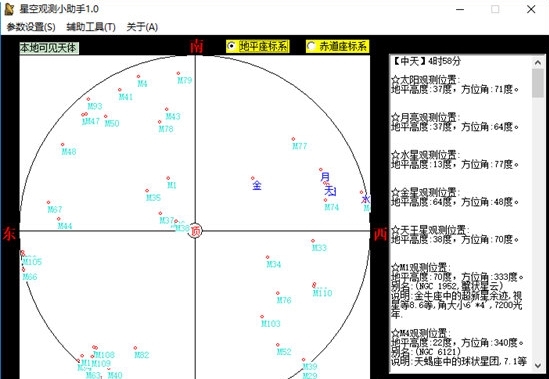Viewport: 549px width, 379px height.
Task: Click the M66 object marker
Action: tap(23, 270)
